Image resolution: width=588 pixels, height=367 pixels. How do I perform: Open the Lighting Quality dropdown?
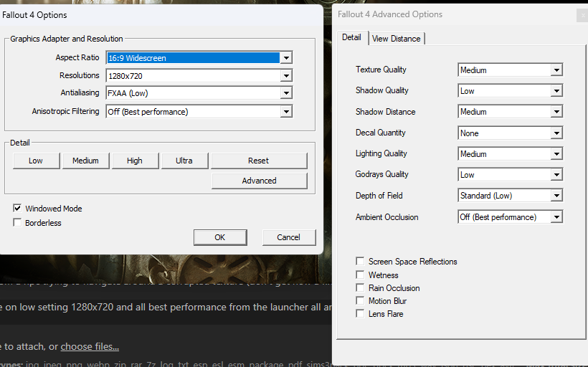tap(510, 153)
